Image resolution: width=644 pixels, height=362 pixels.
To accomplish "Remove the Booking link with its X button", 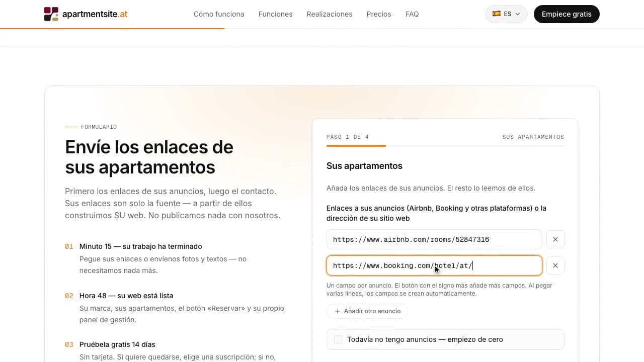I will click(555, 265).
